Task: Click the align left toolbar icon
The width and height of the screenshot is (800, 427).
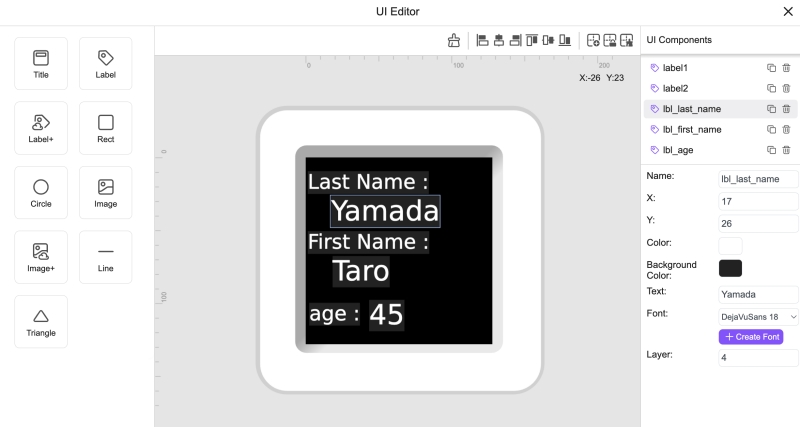Action: (x=482, y=40)
